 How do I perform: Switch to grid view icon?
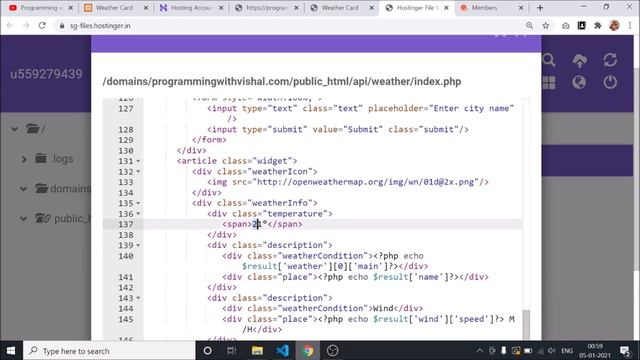point(549,82)
